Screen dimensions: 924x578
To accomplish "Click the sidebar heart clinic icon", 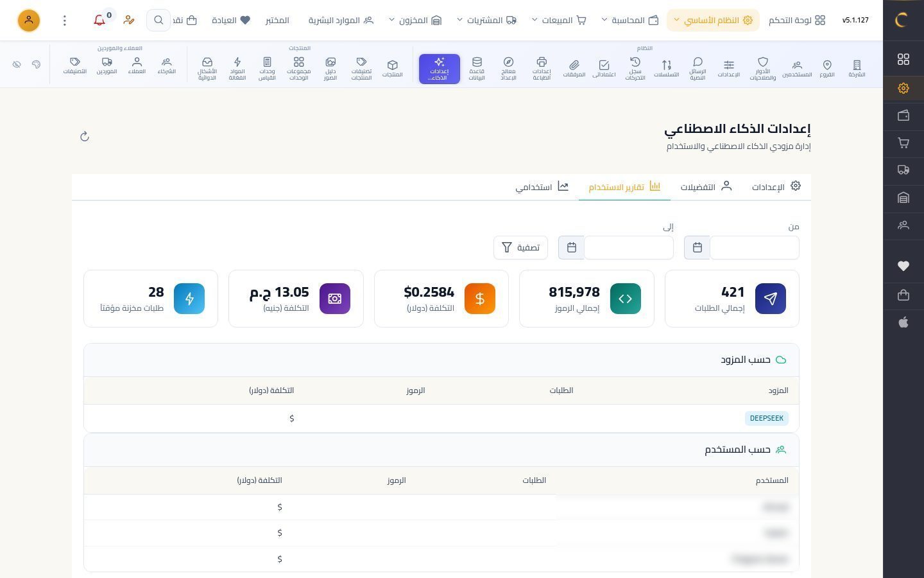I will pyautogui.click(x=903, y=266).
